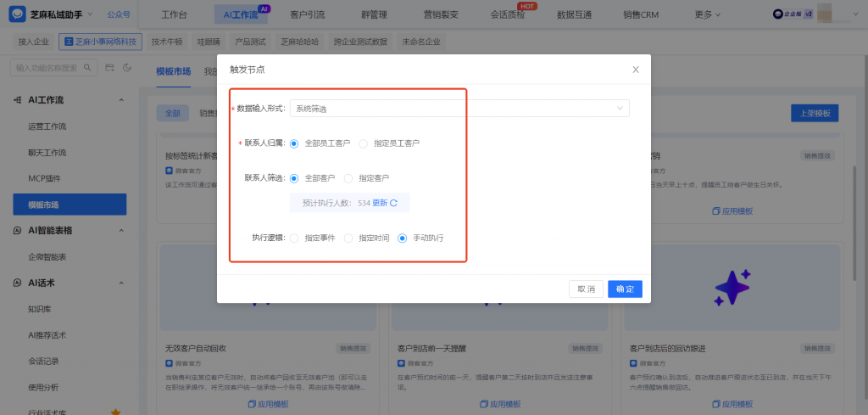Click the star icon beside 行业话术库

click(x=115, y=412)
